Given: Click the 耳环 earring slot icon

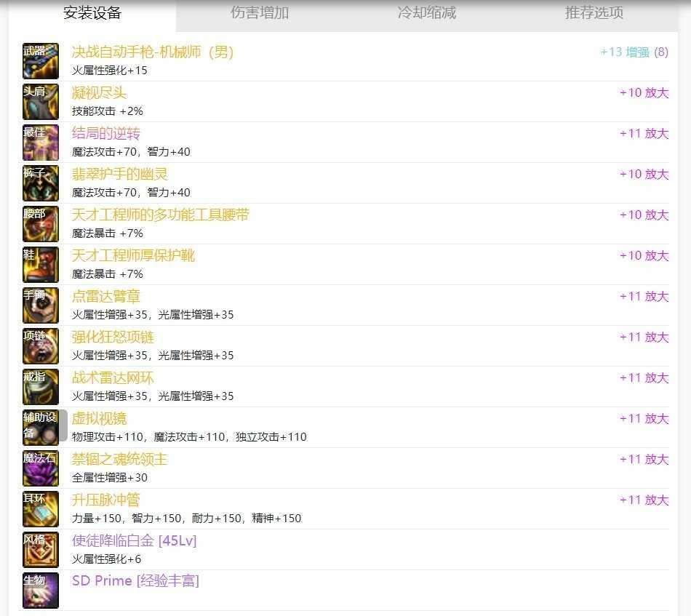Looking at the screenshot, I should pyautogui.click(x=41, y=509).
